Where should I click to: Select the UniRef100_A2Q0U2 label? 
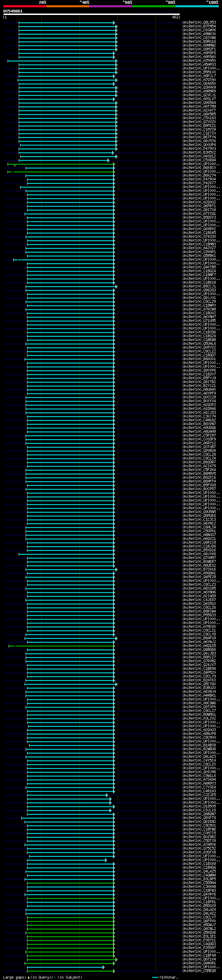tap(199, 202)
